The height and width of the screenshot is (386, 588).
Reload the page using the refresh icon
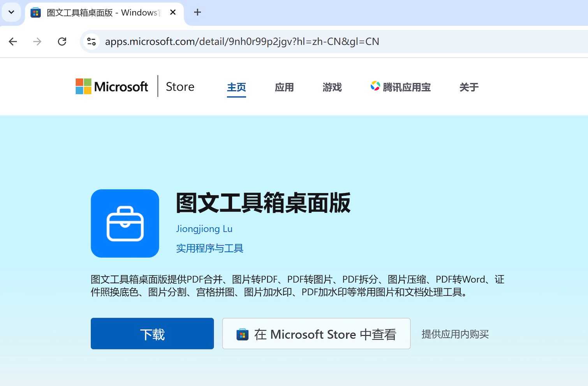click(62, 41)
